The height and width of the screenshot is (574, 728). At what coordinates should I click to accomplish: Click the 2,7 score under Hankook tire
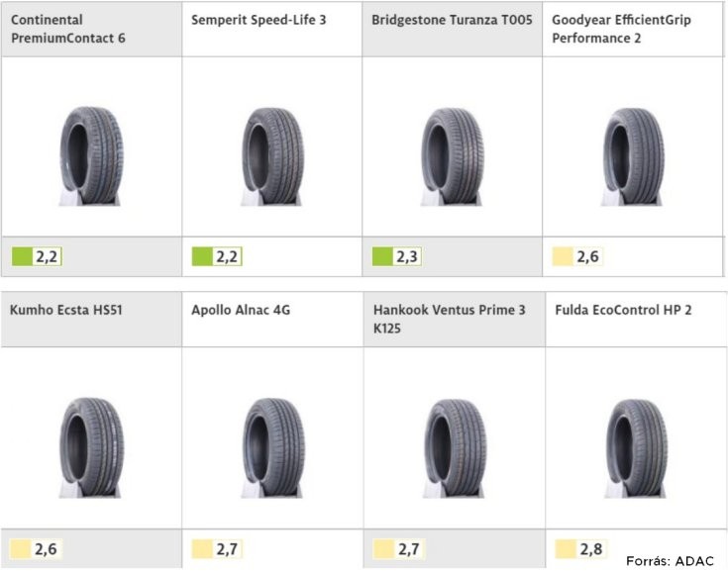tap(408, 549)
